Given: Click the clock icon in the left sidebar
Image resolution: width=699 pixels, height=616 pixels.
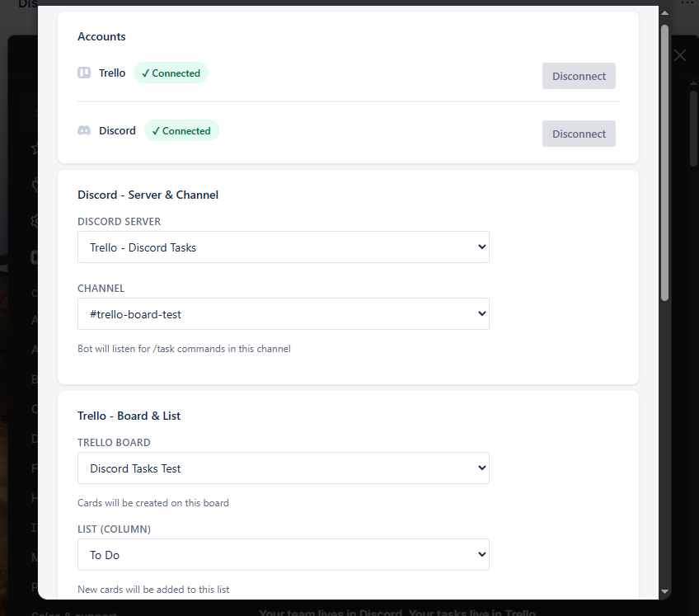Looking at the screenshot, I should point(35,186).
